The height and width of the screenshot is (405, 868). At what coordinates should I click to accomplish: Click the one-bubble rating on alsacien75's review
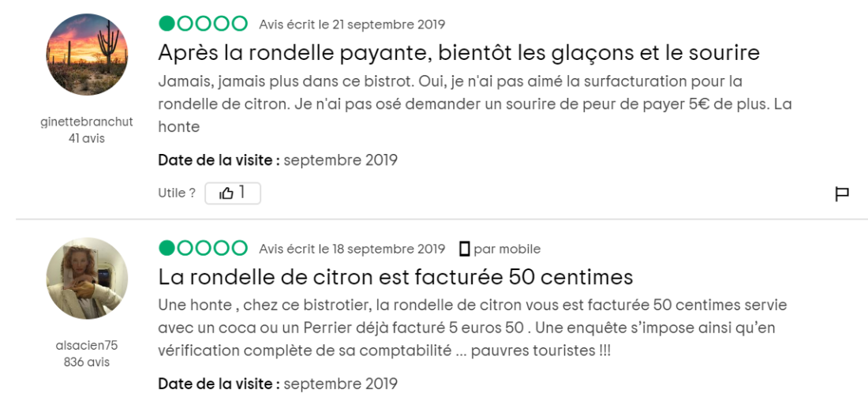[x=203, y=248]
